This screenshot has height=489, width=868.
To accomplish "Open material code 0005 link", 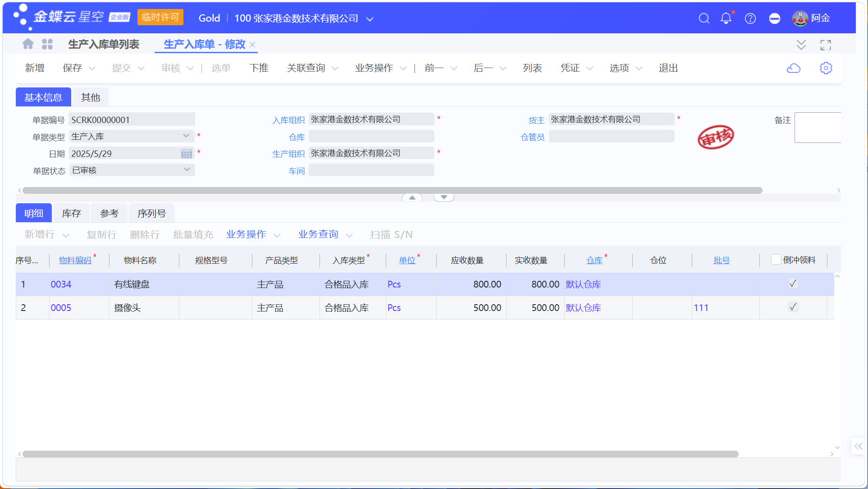I will [61, 308].
